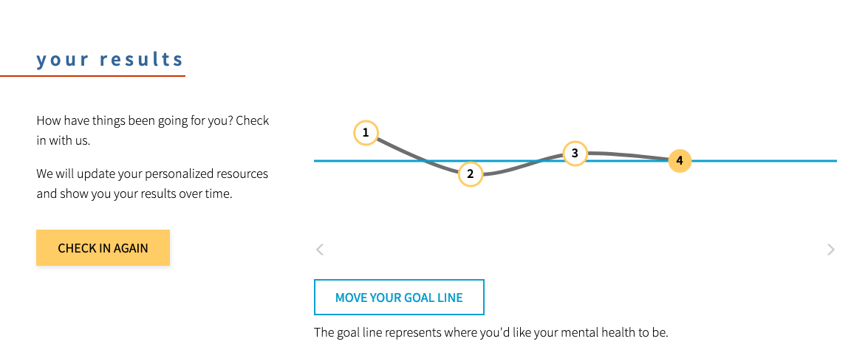Advance results with the right chevron
Screen dimensions: 868x364
(831, 250)
